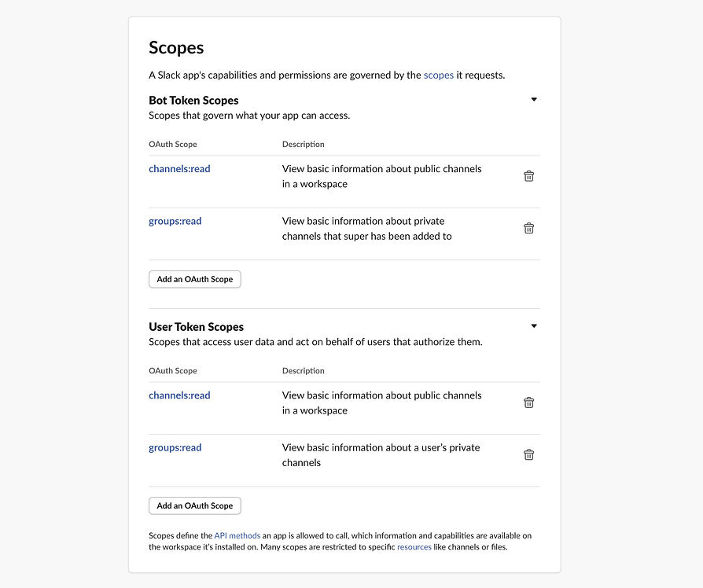Open the resources link in the footer
The height and width of the screenshot is (588, 703).
414,547
